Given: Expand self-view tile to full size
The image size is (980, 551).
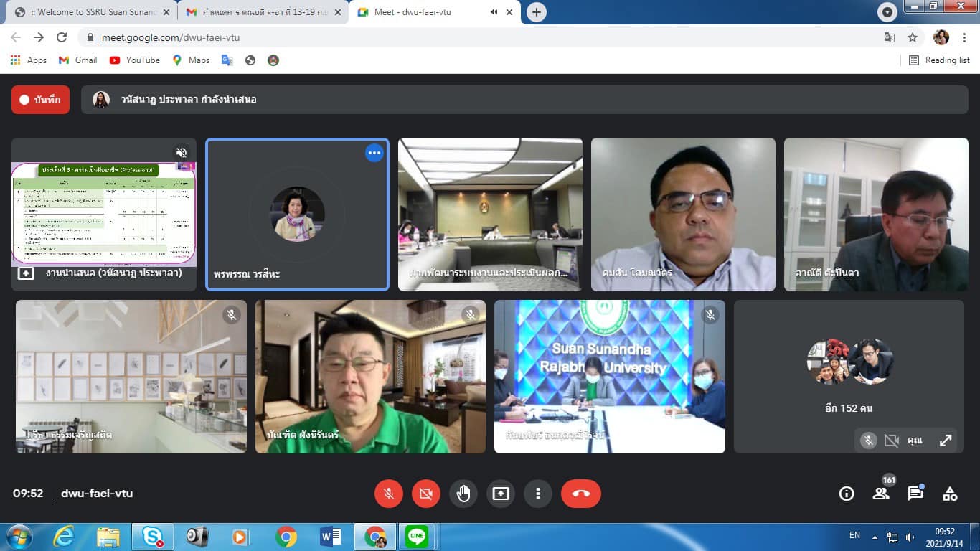Looking at the screenshot, I should point(946,441).
